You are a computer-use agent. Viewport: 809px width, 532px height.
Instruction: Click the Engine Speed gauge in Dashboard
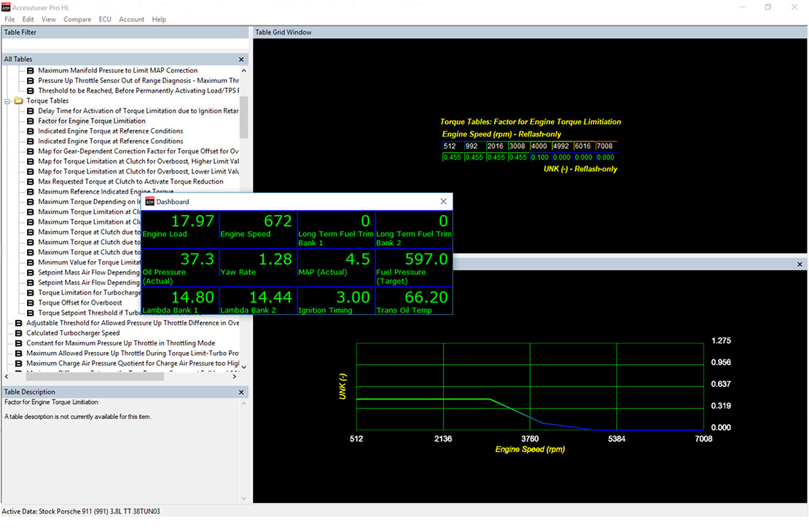258,229
